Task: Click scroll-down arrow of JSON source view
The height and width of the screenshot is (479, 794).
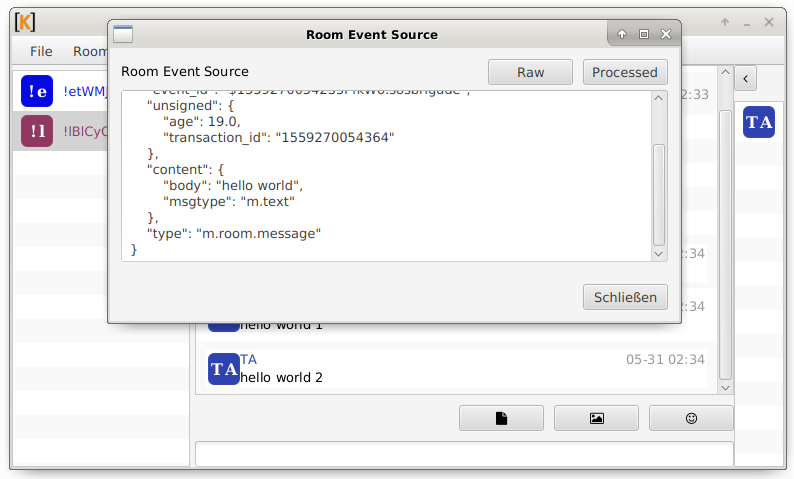Action: click(x=658, y=254)
